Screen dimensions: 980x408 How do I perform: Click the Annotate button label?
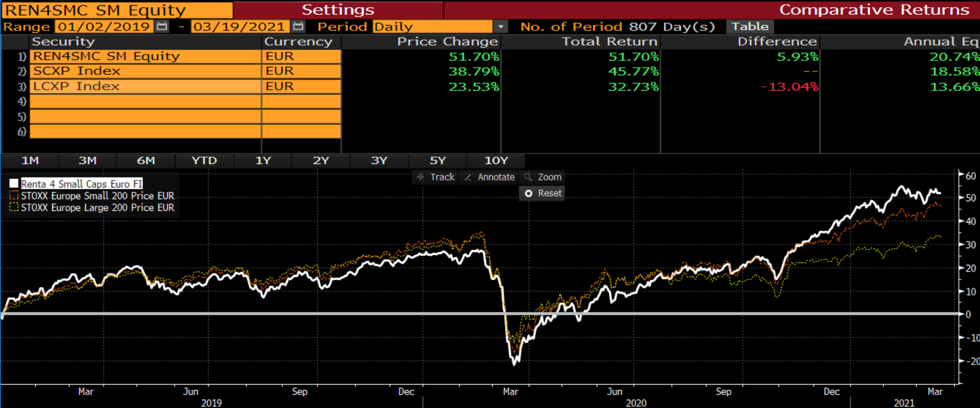click(x=496, y=177)
